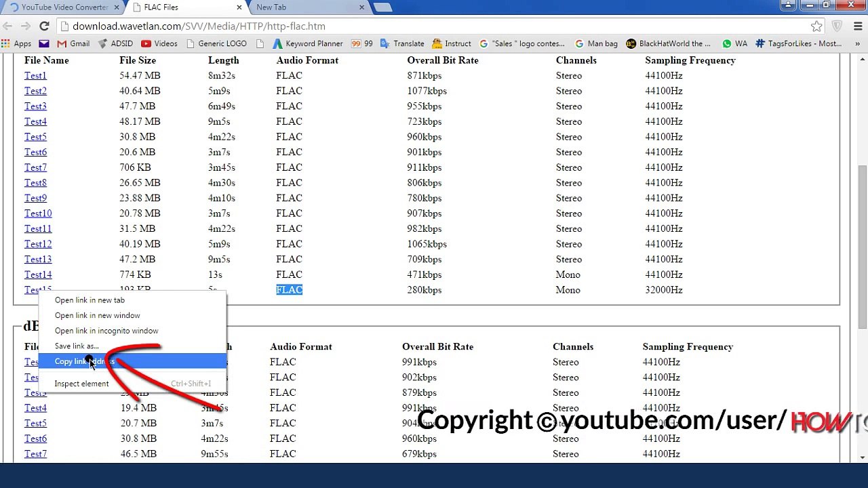Image resolution: width=868 pixels, height=488 pixels.
Task: Open the Test13 link
Action: click(38, 260)
